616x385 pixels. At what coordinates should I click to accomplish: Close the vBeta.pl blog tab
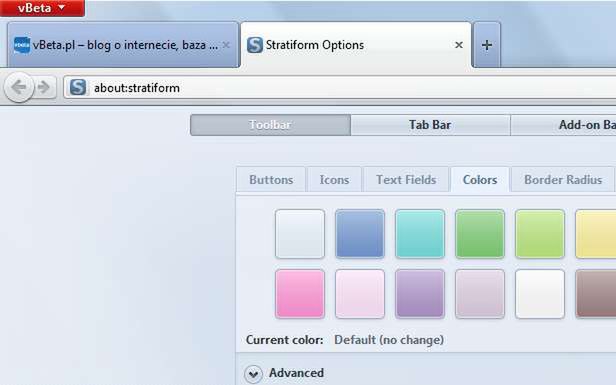(x=226, y=45)
